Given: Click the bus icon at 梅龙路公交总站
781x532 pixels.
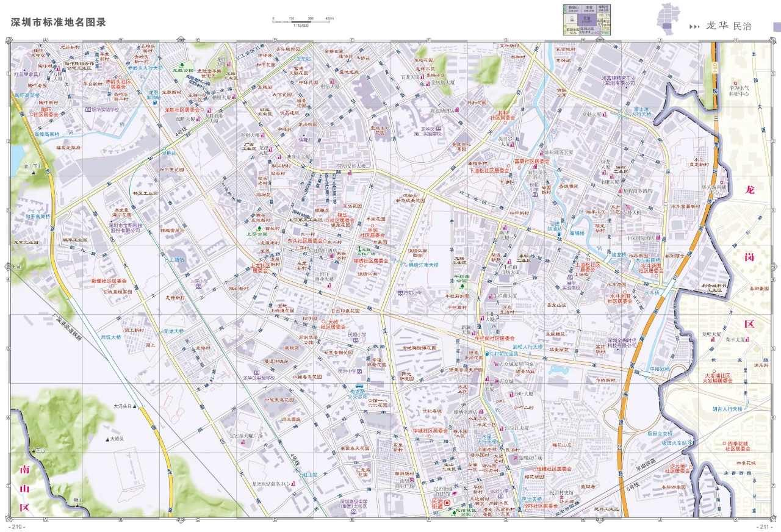Looking at the screenshot, I should [x=359, y=386].
